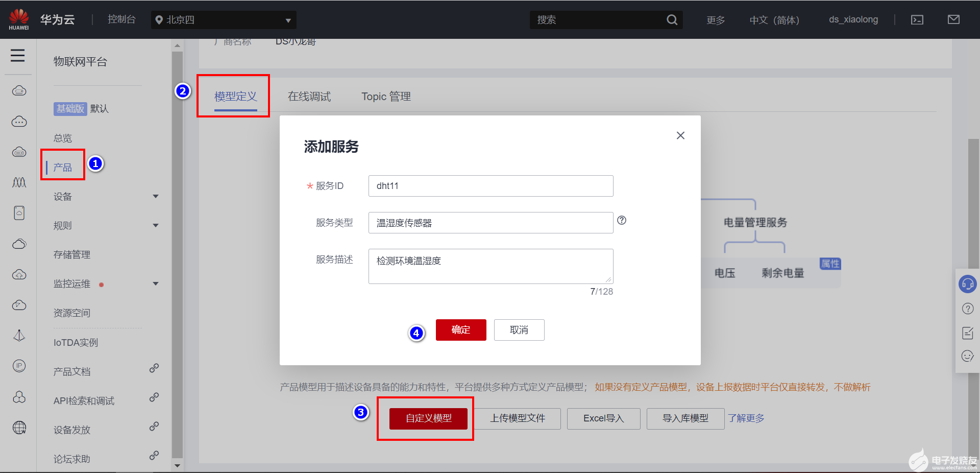Click the help circle icon on right panel
Screen dimensions: 980x473
pyautogui.click(x=968, y=309)
